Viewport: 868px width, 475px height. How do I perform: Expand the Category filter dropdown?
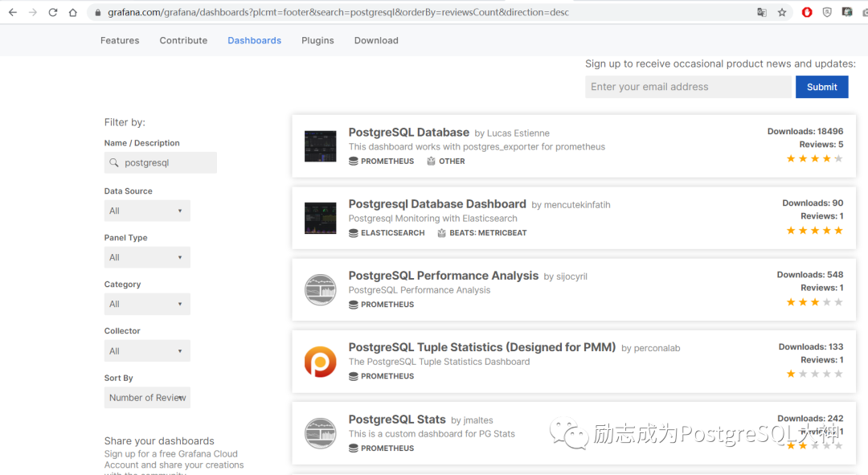point(147,304)
